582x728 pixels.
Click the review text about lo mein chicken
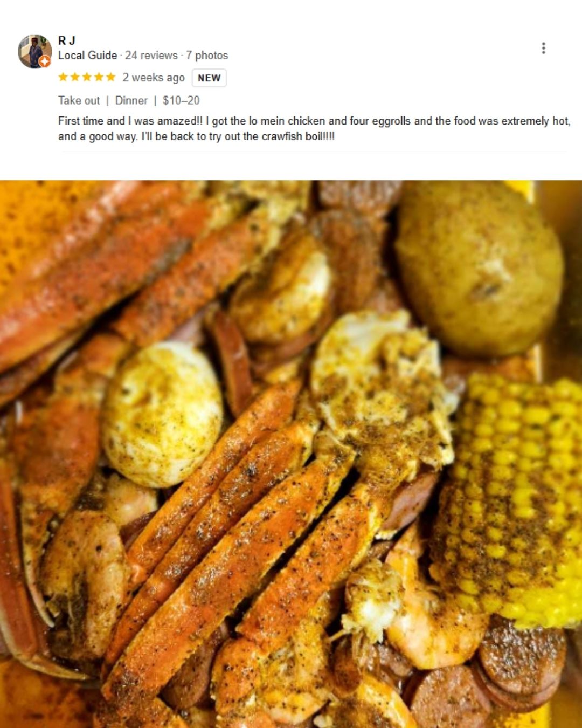(x=314, y=128)
